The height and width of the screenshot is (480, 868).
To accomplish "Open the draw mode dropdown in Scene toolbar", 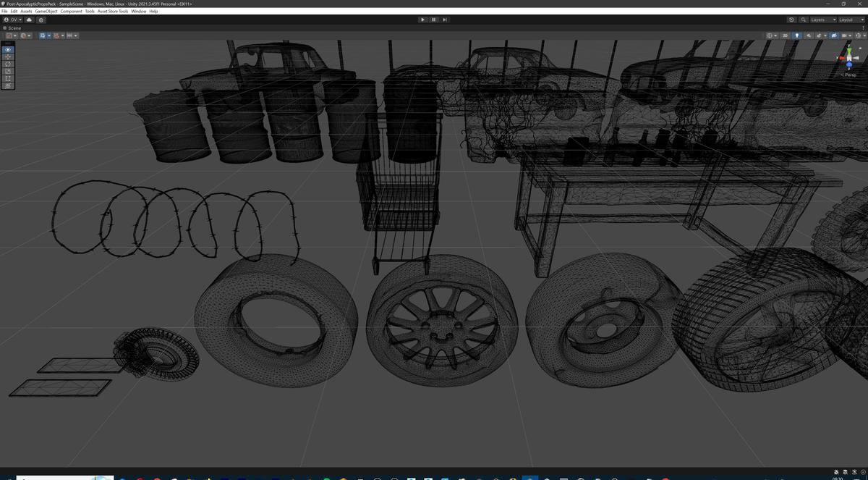I will click(x=770, y=35).
